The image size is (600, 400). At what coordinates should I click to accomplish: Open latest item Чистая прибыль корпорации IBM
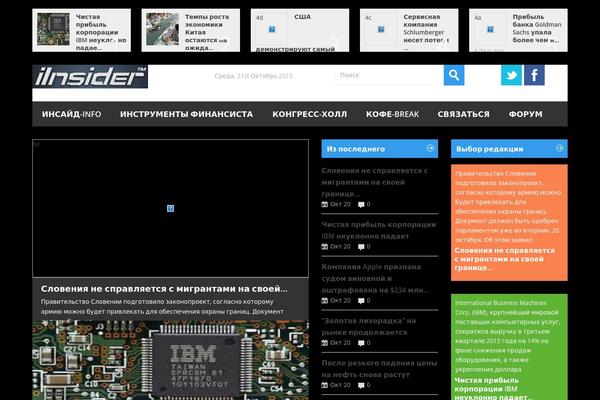click(x=378, y=230)
